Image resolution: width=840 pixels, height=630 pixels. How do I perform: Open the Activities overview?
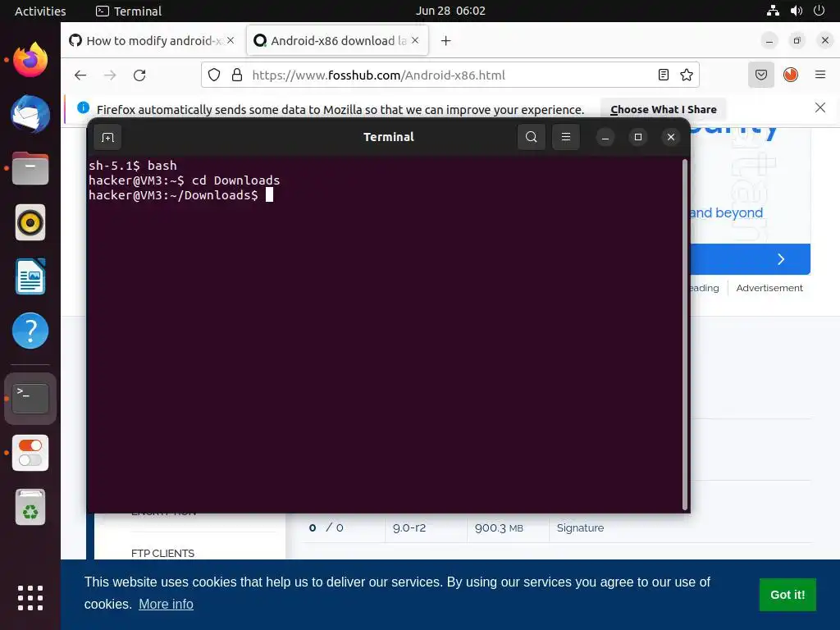40,11
